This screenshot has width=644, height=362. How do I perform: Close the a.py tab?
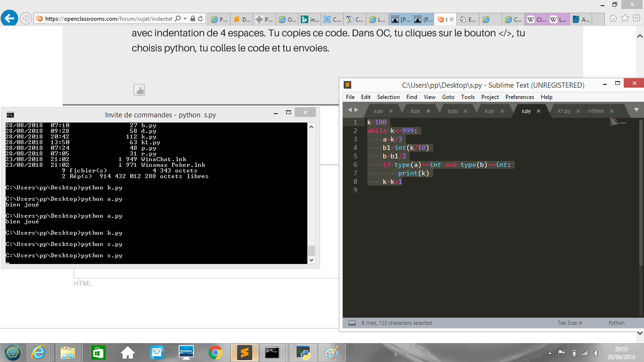[x=391, y=111]
